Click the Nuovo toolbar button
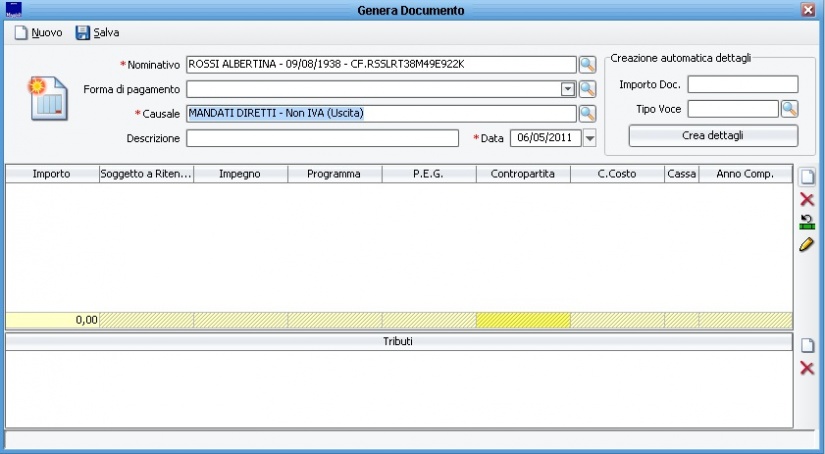The height and width of the screenshot is (454, 825). (38, 33)
